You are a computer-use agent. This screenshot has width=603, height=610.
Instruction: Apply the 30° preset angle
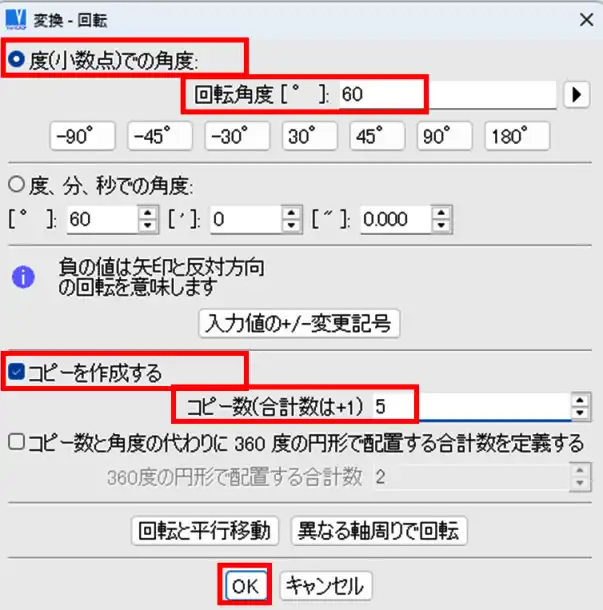(310, 136)
